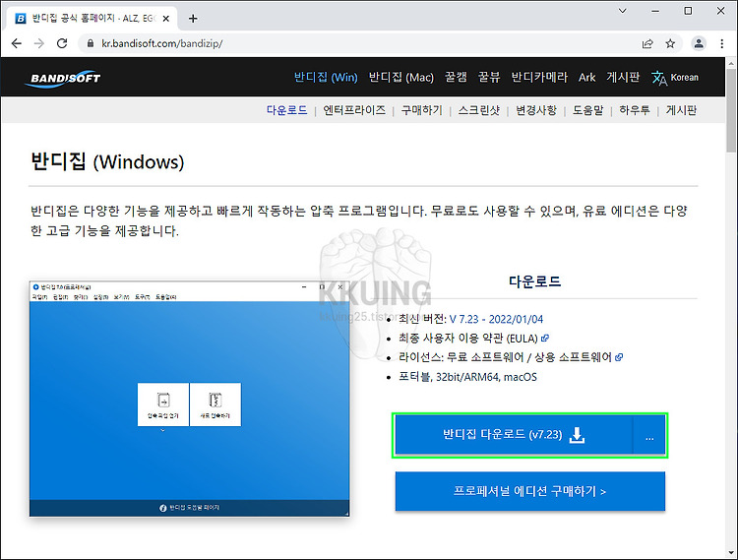Image resolution: width=738 pixels, height=560 pixels.
Task: Open the Chrome profile avatar
Action: coord(699,43)
